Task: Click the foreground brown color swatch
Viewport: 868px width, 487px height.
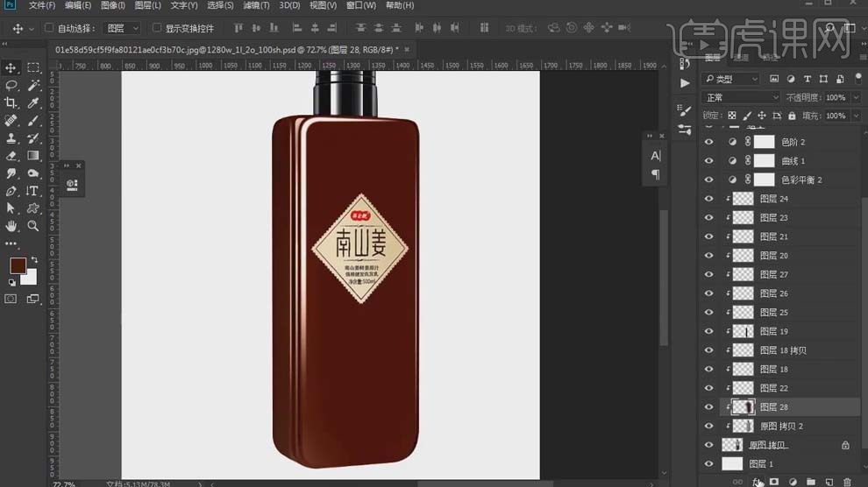Action: point(18,265)
